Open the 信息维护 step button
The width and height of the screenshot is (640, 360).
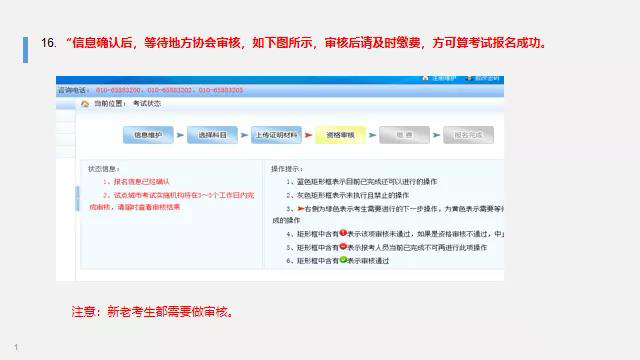[x=148, y=135]
